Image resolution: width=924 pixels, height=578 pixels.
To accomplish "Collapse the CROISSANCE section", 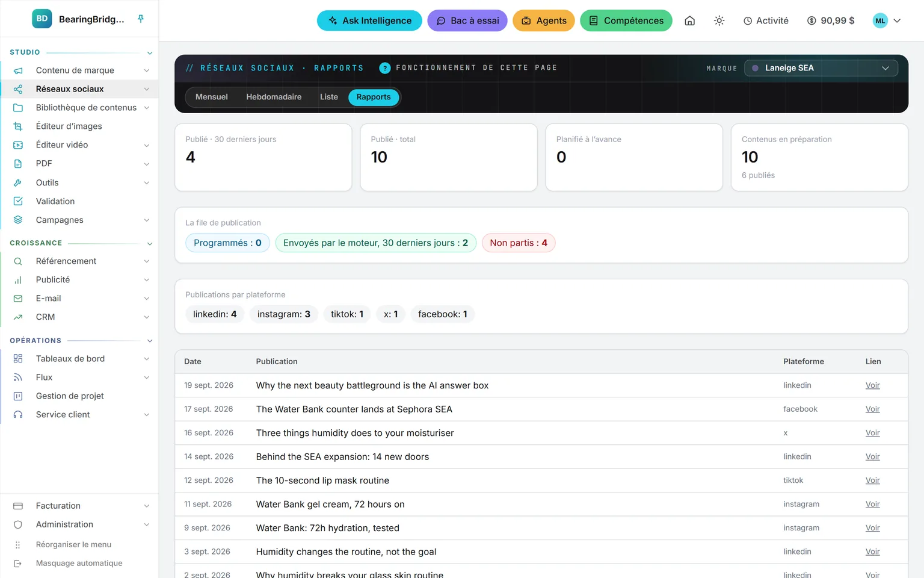I will point(150,244).
